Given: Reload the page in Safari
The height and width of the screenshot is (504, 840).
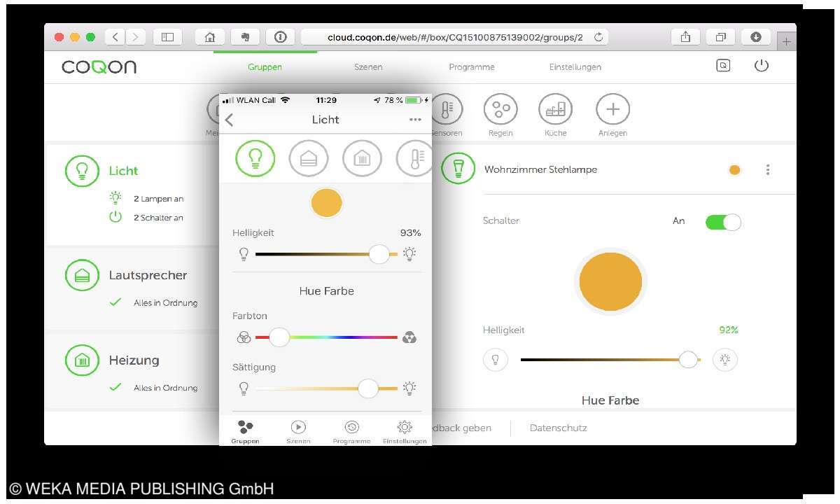Looking at the screenshot, I should (x=598, y=37).
